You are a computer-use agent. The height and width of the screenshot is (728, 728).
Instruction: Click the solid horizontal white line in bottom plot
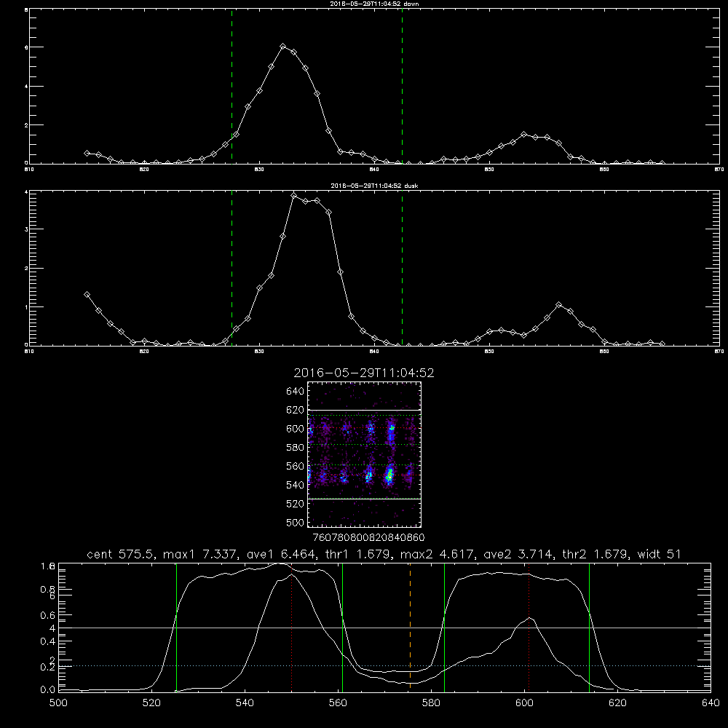coord(384,628)
